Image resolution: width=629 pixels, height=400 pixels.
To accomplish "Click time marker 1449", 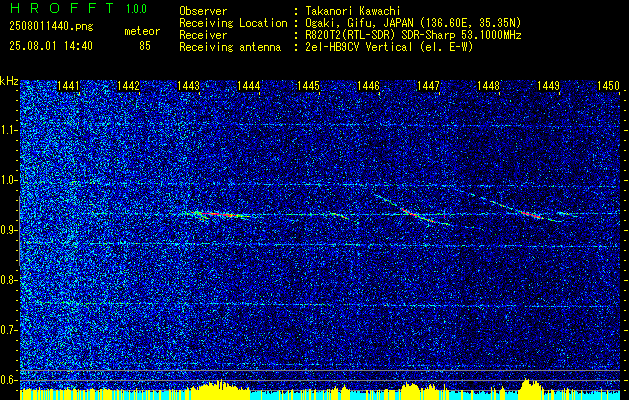I will 549,86.
